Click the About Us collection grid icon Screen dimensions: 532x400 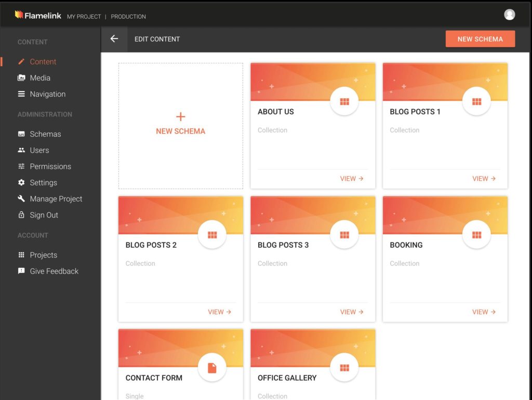344,101
